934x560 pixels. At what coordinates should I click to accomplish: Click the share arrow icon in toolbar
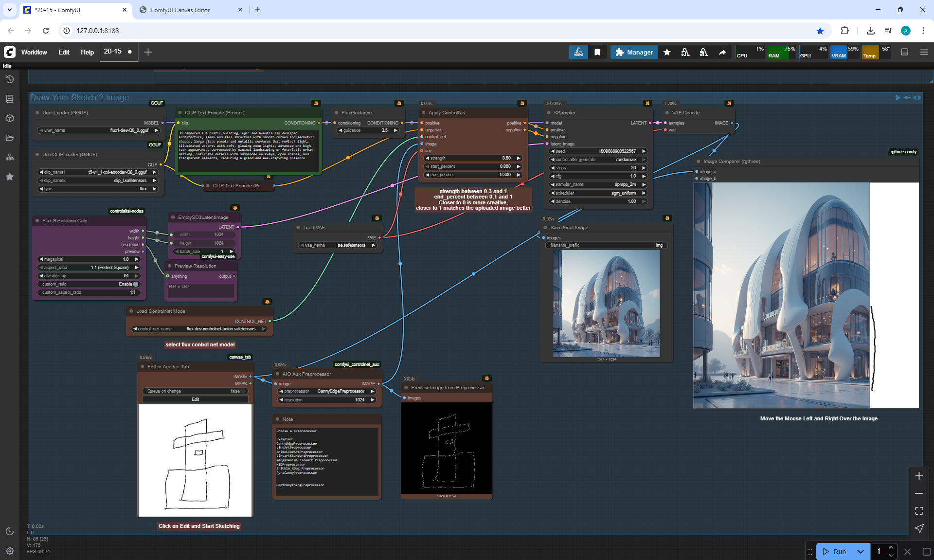click(722, 52)
